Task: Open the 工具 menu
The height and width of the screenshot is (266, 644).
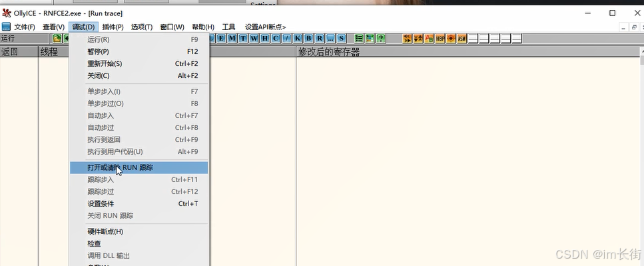Action: pyautogui.click(x=229, y=27)
